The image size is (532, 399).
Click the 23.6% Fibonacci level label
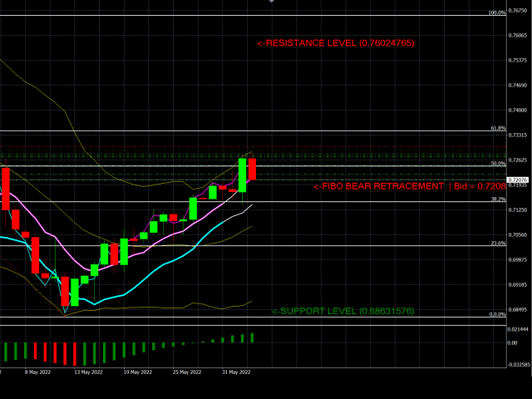click(x=498, y=244)
